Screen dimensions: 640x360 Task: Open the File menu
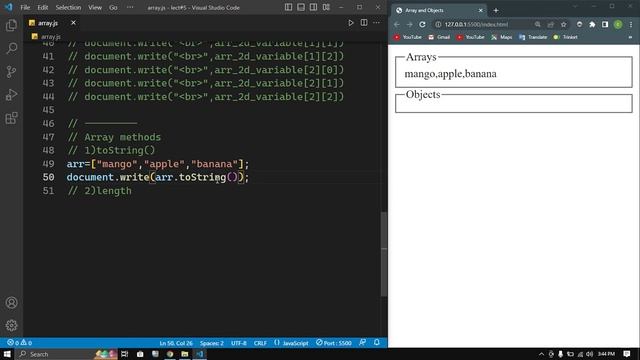tap(25, 7)
